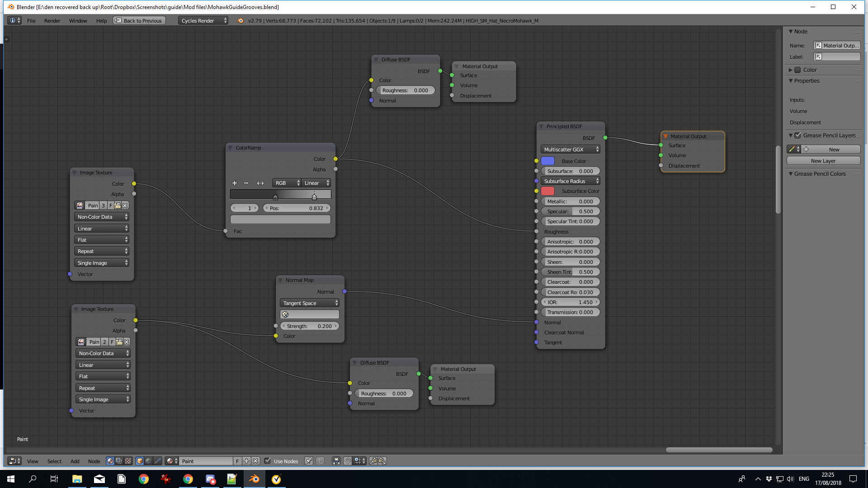The height and width of the screenshot is (488, 868).
Task: Open image file in lower Image Texture node
Action: pos(119,342)
